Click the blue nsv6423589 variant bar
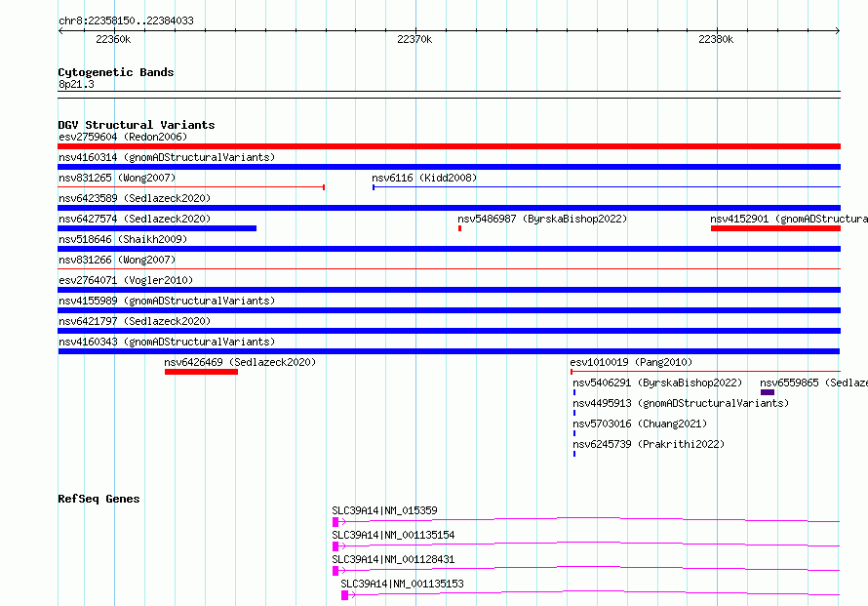868x606 pixels. (x=449, y=208)
